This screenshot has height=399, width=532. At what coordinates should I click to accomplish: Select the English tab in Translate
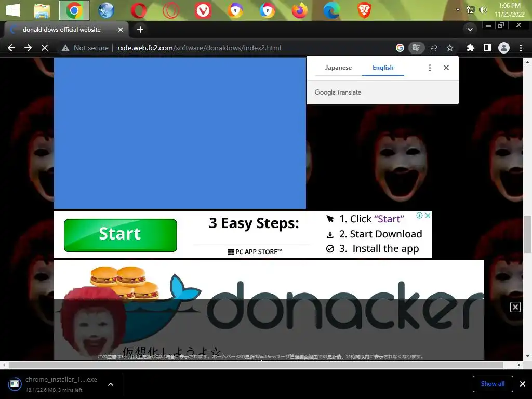[x=383, y=67]
